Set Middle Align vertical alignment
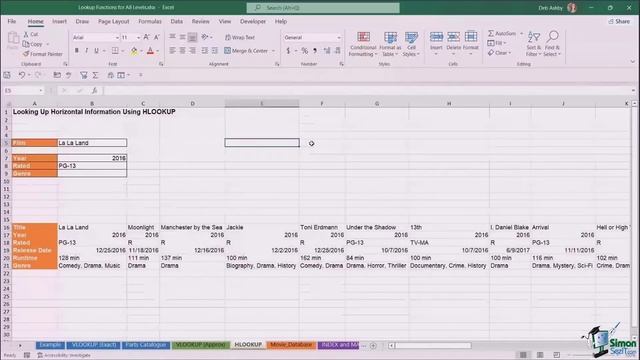 click(x=182, y=37)
